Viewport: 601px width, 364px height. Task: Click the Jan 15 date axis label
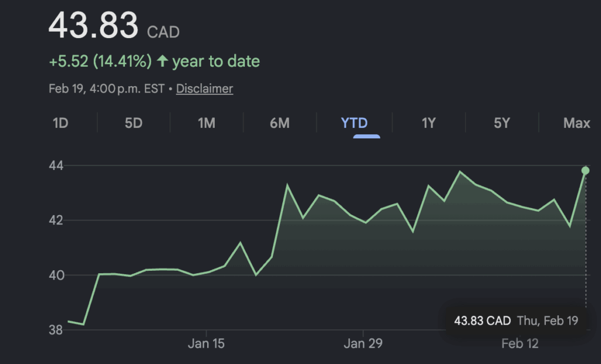[206, 344]
